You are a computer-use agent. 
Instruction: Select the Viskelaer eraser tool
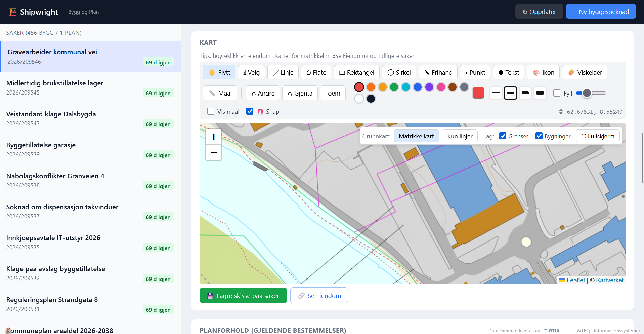coord(585,72)
